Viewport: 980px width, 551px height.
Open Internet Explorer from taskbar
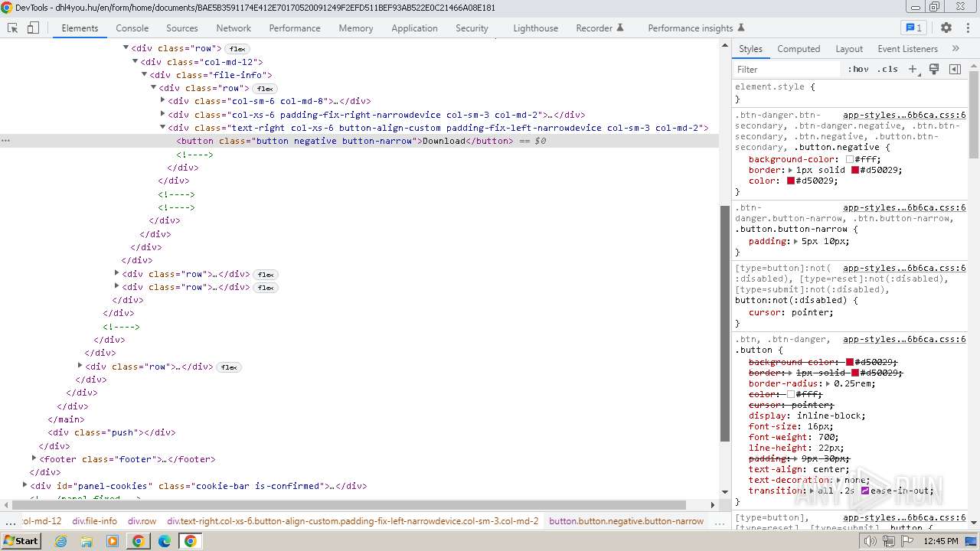(x=60, y=541)
